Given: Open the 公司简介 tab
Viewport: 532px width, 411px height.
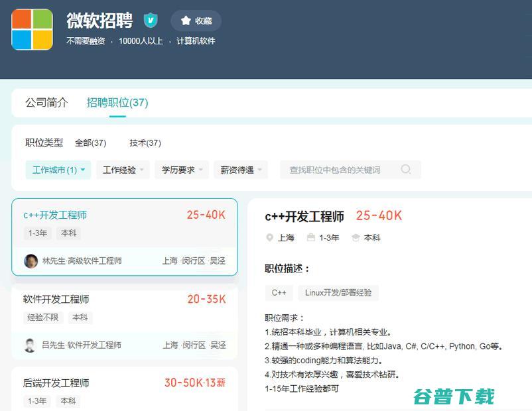Looking at the screenshot, I should point(46,102).
